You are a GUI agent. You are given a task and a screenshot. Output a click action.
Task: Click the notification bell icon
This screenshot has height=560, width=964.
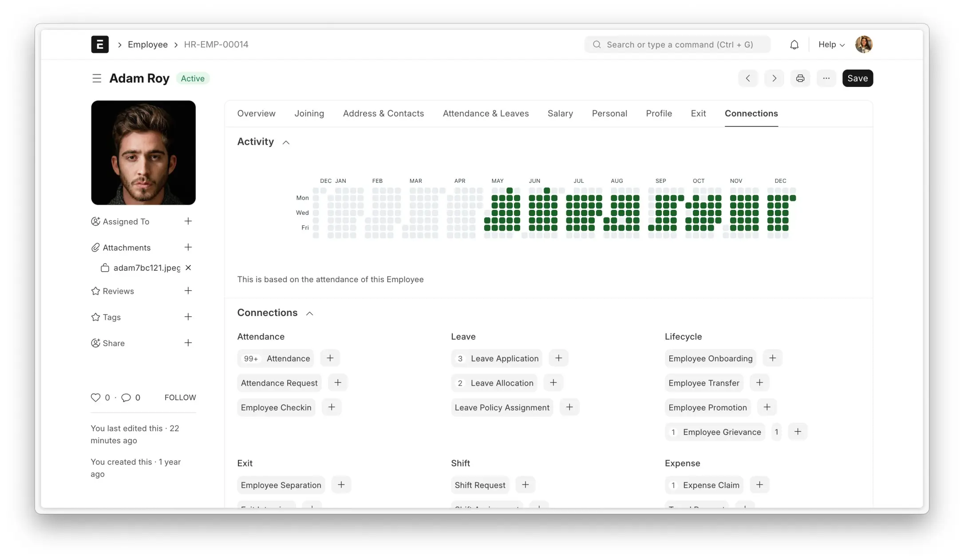(794, 45)
